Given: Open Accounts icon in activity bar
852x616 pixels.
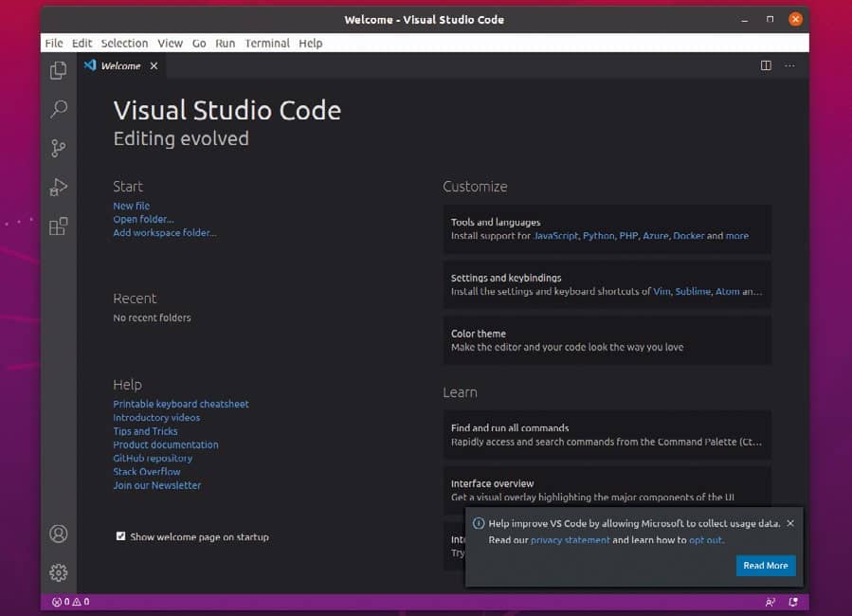Looking at the screenshot, I should (x=58, y=534).
